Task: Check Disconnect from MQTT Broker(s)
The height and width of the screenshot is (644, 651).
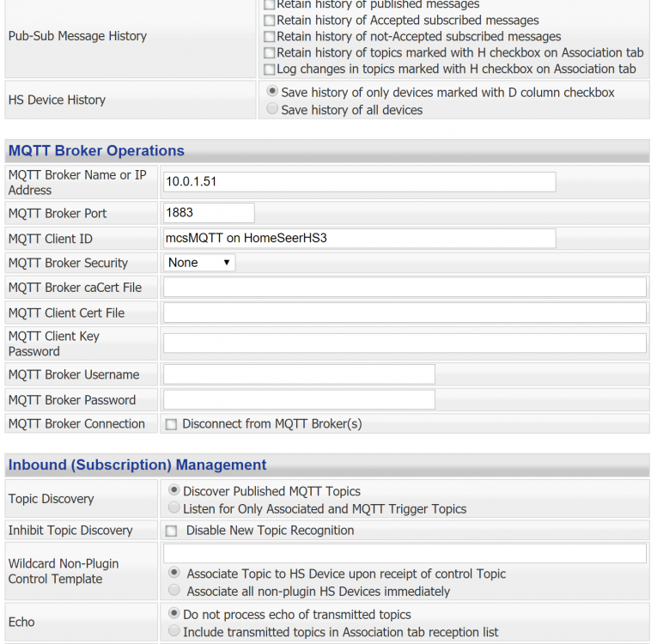Action: [172, 424]
